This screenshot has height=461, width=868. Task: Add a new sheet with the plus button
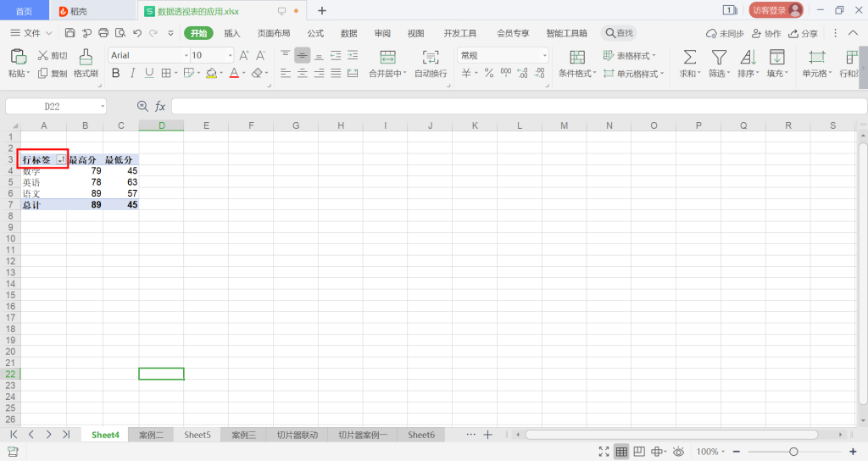(x=487, y=435)
